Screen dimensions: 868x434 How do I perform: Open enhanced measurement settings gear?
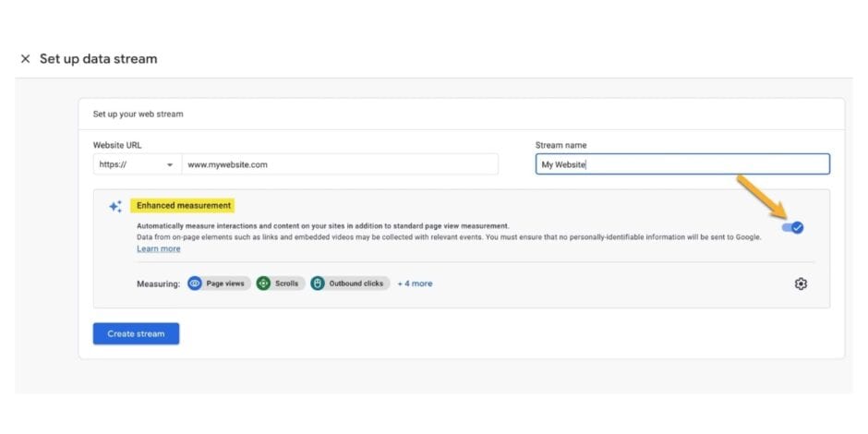click(x=801, y=283)
